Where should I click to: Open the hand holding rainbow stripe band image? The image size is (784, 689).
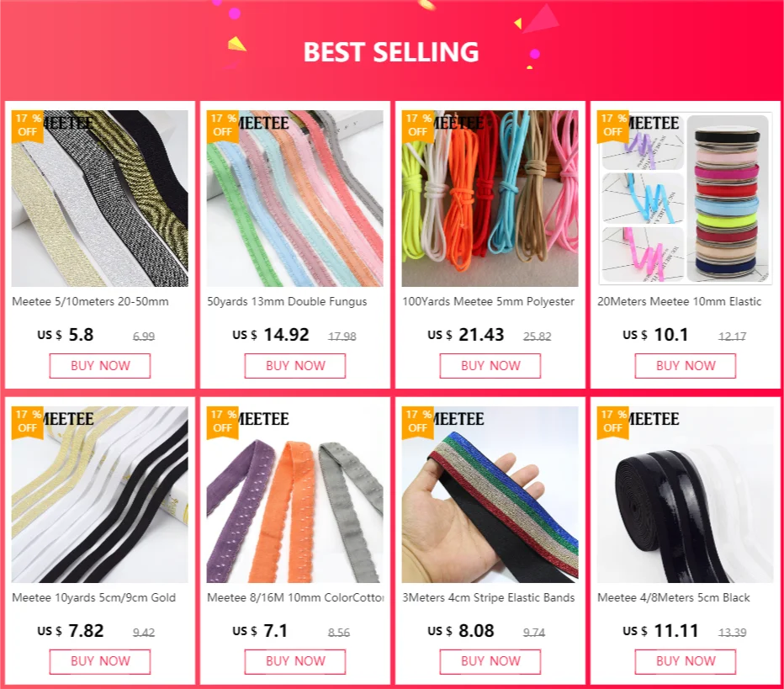coord(490,494)
